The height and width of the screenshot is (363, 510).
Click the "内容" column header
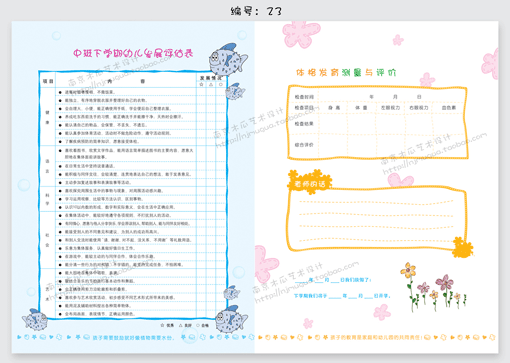click(x=126, y=81)
